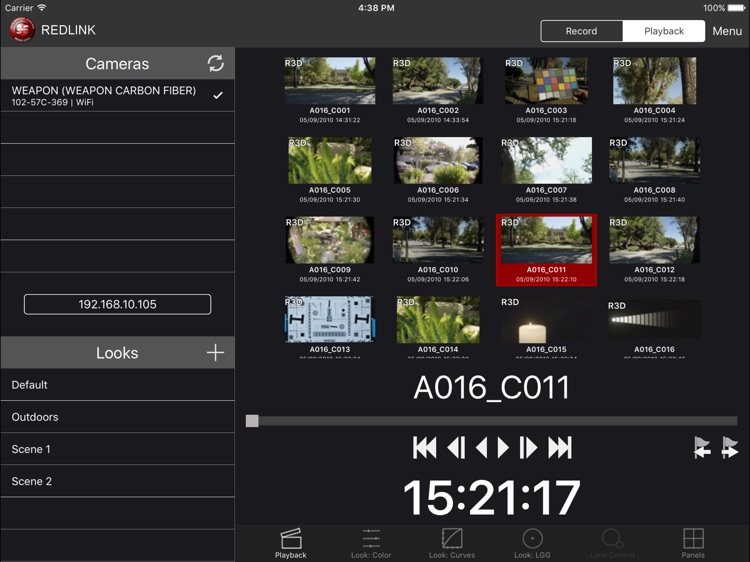Click the Looks panel header
Screen dimensions: 750x562
(x=117, y=353)
